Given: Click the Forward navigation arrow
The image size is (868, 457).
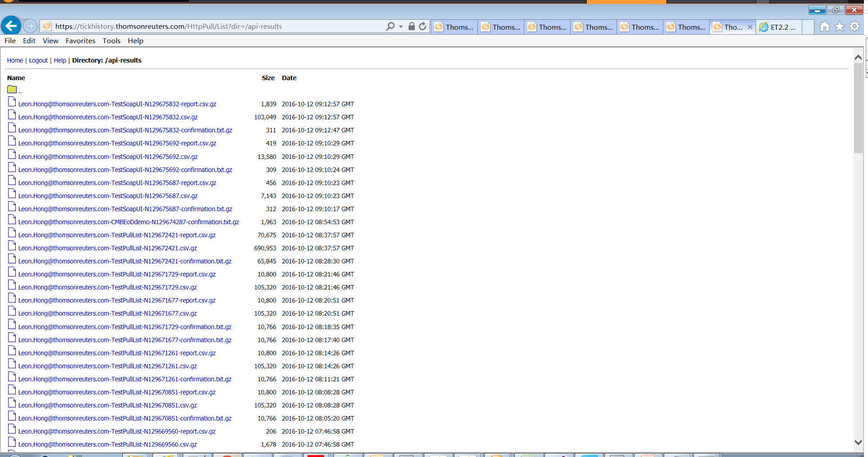Looking at the screenshot, I should coord(30,26).
